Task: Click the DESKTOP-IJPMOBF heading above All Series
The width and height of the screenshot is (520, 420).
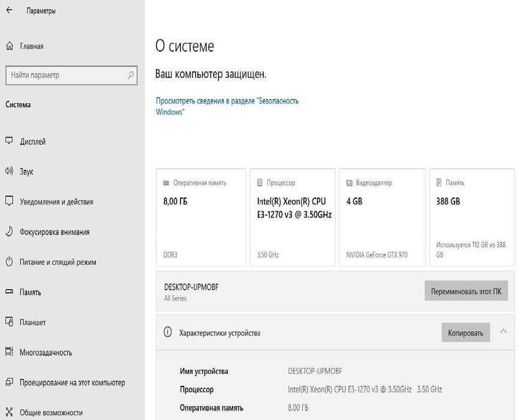Action: [x=191, y=287]
